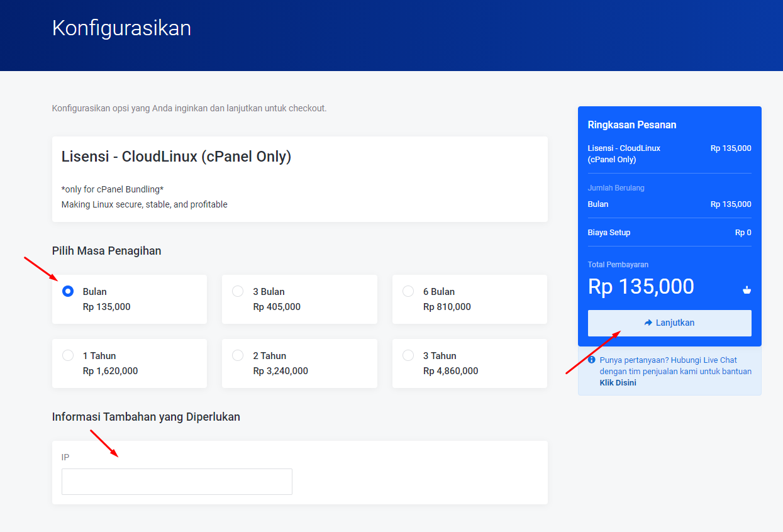Screen dimensions: 783x532
Task: Select the 3 Bulan billing option
Action: coord(238,291)
